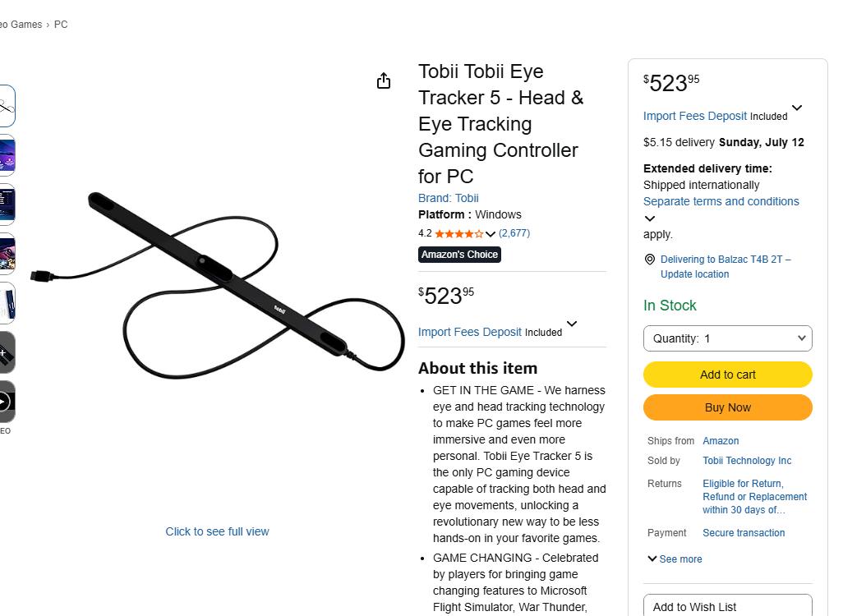843x616 pixels.
Task: Expand Import Fees Deposit chevron below center price
Action: tap(572, 324)
